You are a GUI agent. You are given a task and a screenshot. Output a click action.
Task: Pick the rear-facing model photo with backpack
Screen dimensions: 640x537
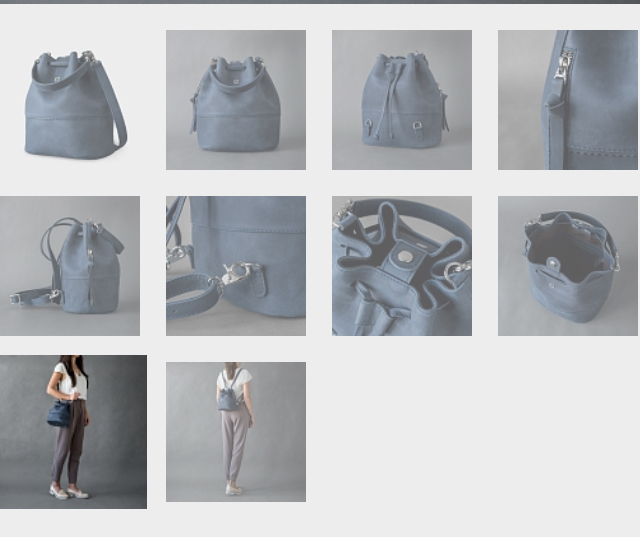tap(236, 432)
